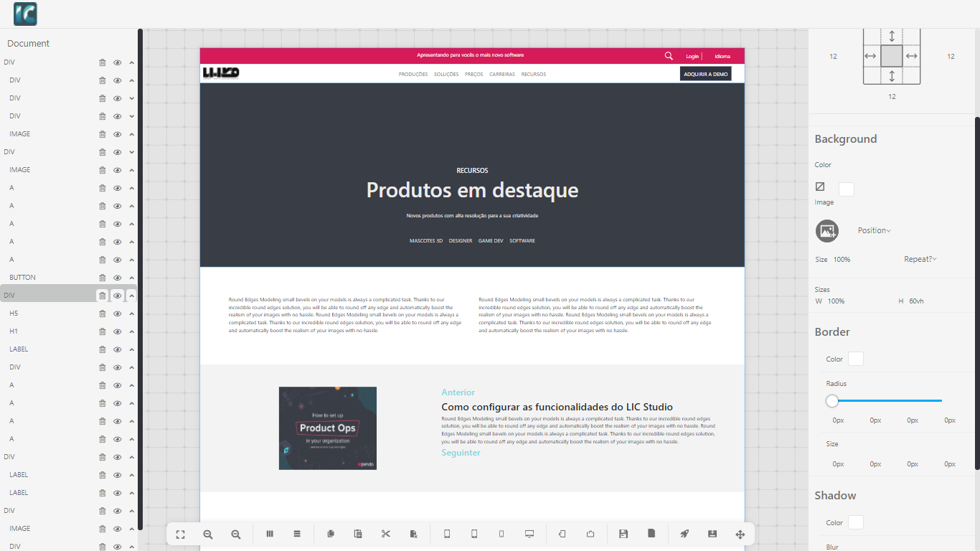Collapse the highlighted DIV row chevron
Viewport: 980px width, 551px height.
132,296
